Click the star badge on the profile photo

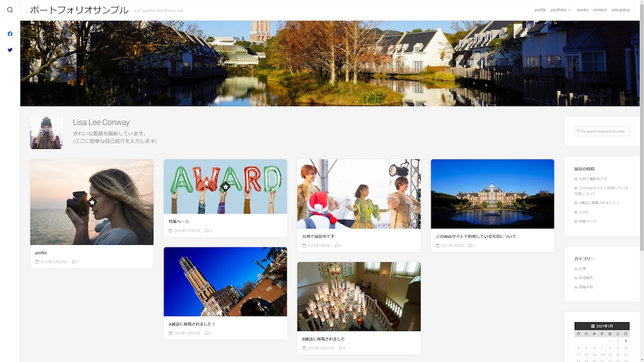point(92,202)
